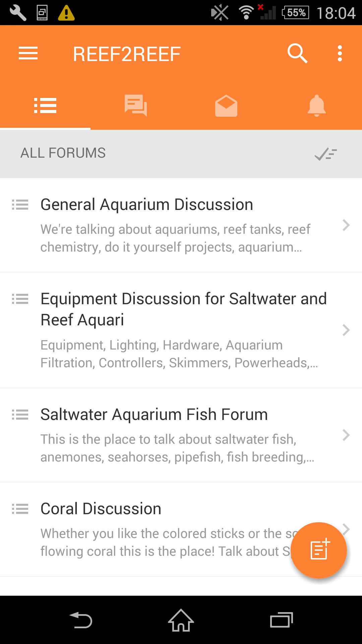Open the inbox messages envelope tab
The height and width of the screenshot is (644, 362).
click(226, 106)
